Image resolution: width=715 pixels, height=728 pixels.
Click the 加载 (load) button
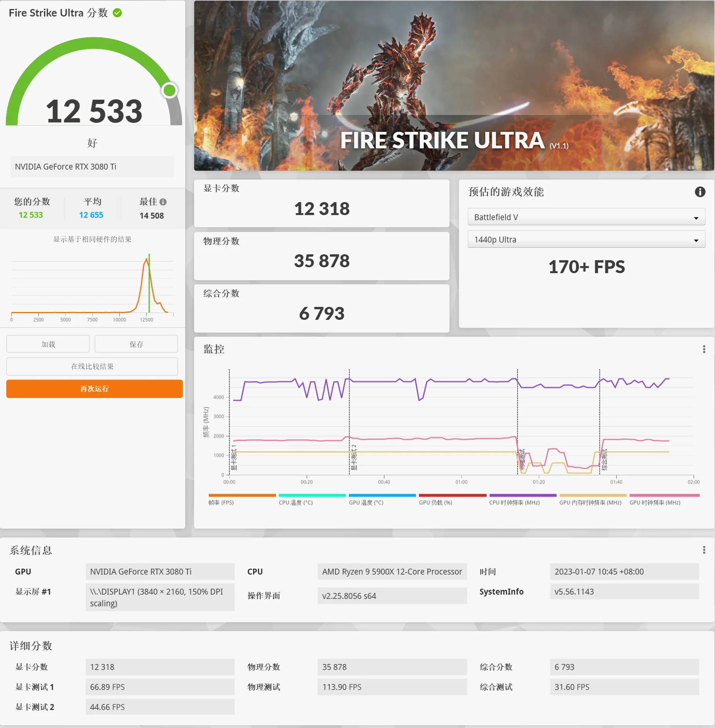coord(48,344)
